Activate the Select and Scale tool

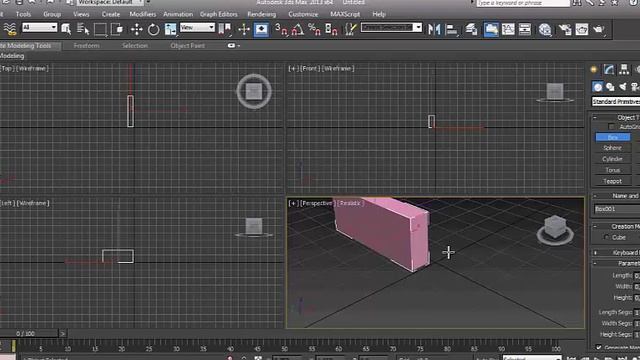tap(171, 29)
